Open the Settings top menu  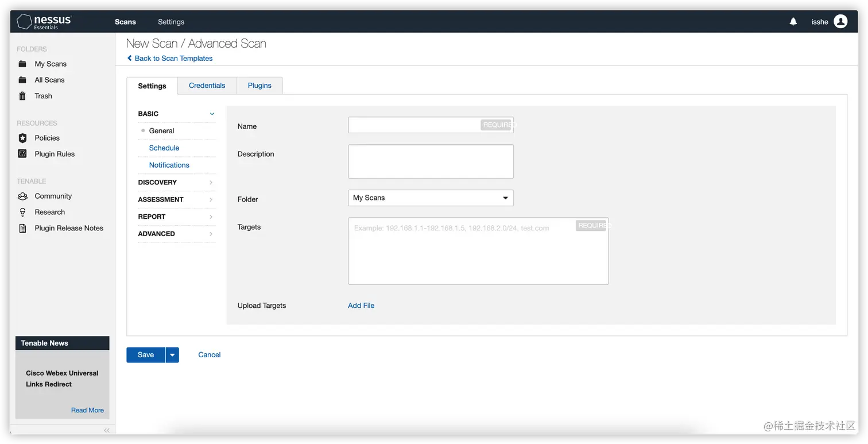(171, 22)
